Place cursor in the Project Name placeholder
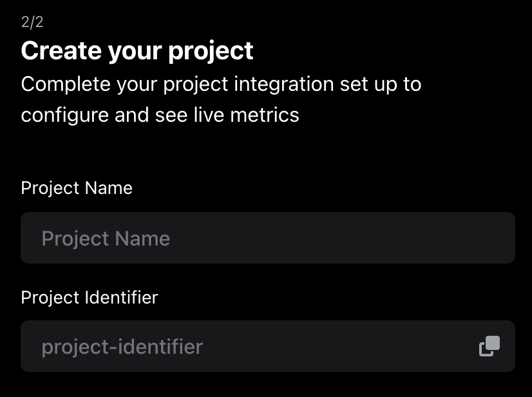The width and height of the screenshot is (532, 397). tap(106, 238)
